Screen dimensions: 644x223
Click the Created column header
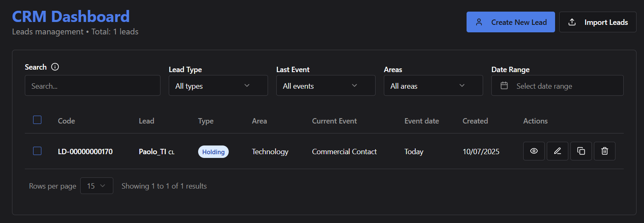[475, 121]
